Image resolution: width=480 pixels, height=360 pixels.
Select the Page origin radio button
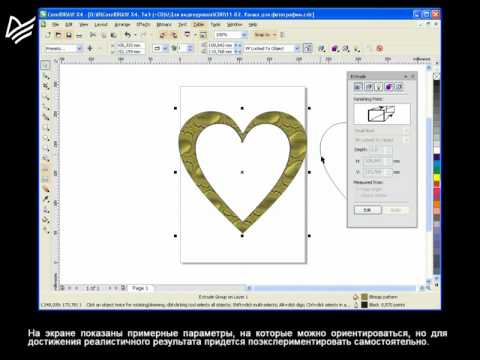(357, 189)
